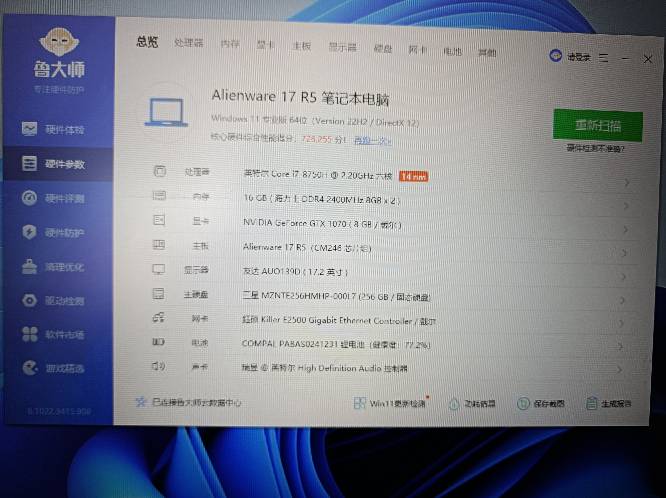The image size is (666, 498).
Task: Expand the COMPAL battery row chevron
Action: 621,347
